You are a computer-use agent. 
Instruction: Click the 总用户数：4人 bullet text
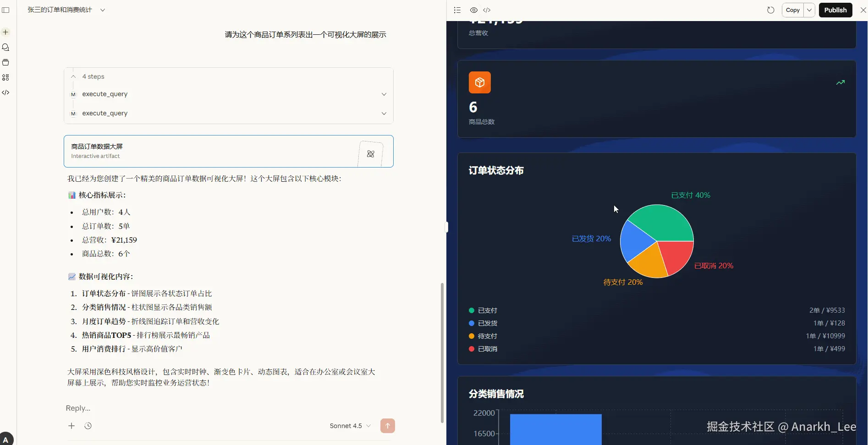tap(106, 212)
